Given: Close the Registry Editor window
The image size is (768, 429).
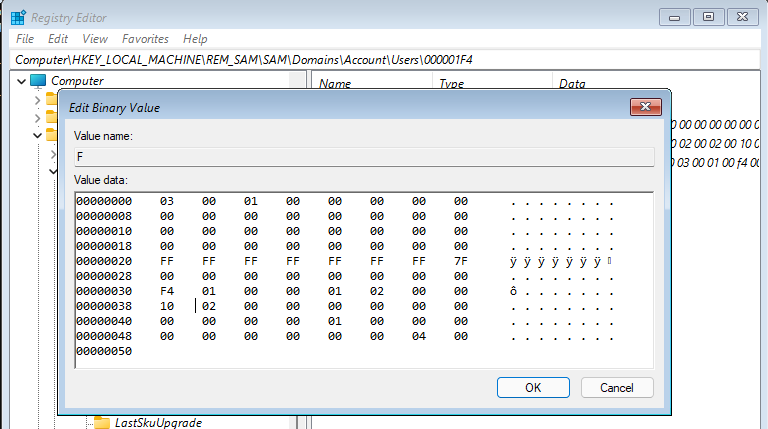Looking at the screenshot, I should [x=743, y=17].
